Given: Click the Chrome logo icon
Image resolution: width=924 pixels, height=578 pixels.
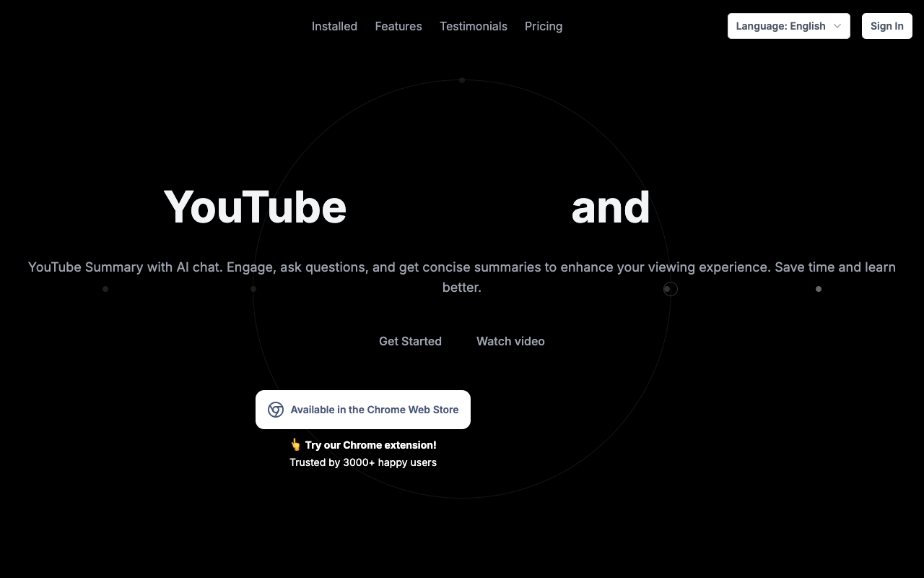Looking at the screenshot, I should point(276,410).
